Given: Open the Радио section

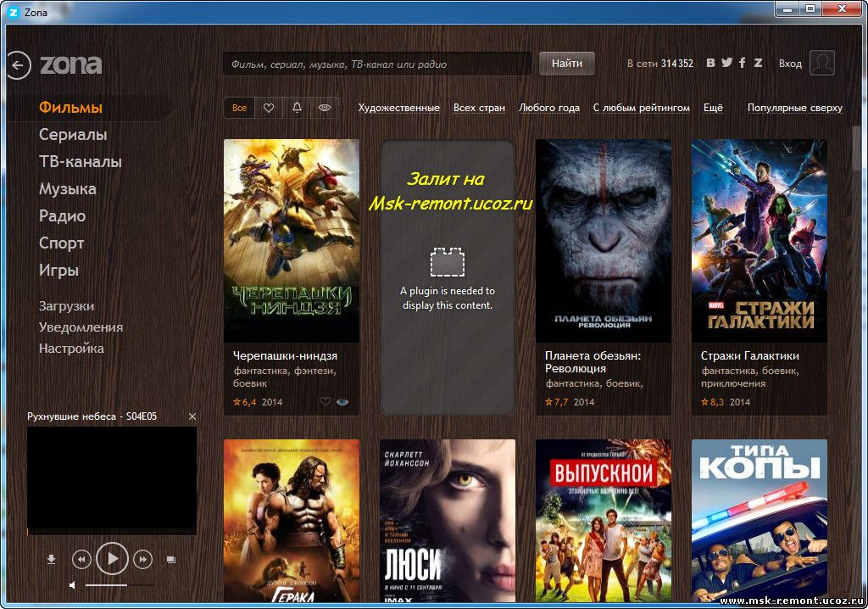Looking at the screenshot, I should click(62, 215).
